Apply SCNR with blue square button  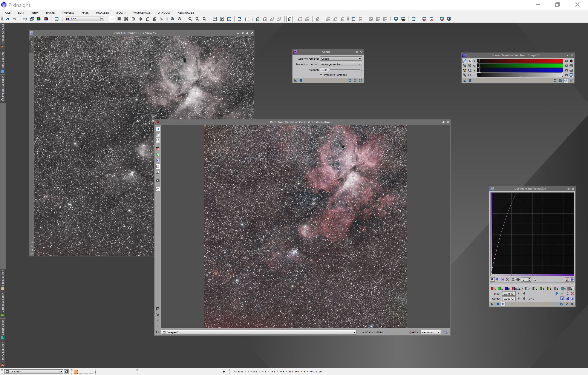point(301,80)
